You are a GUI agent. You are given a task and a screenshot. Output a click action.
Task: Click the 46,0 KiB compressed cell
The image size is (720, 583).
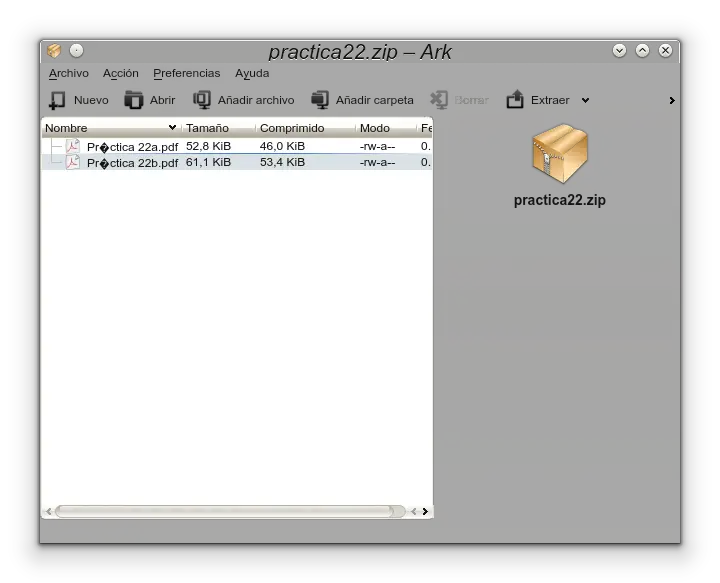tap(282, 146)
